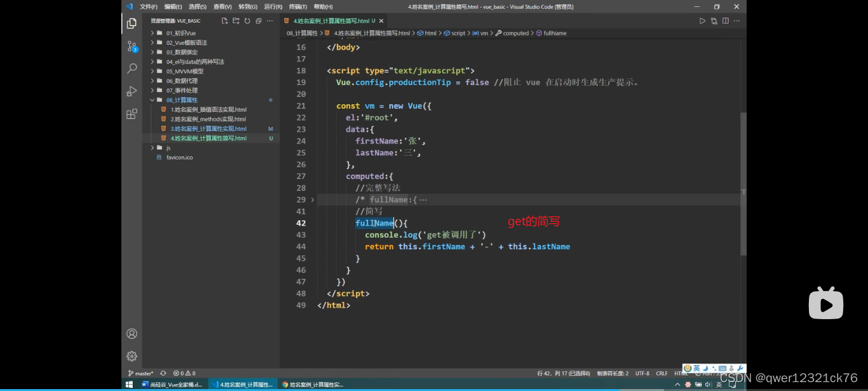Open the editor's more actions ellipsis
The width and height of the screenshot is (868, 391).
coord(736,21)
